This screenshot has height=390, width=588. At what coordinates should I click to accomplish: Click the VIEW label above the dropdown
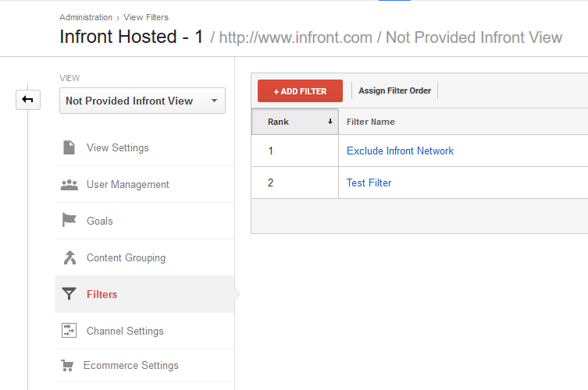click(69, 78)
